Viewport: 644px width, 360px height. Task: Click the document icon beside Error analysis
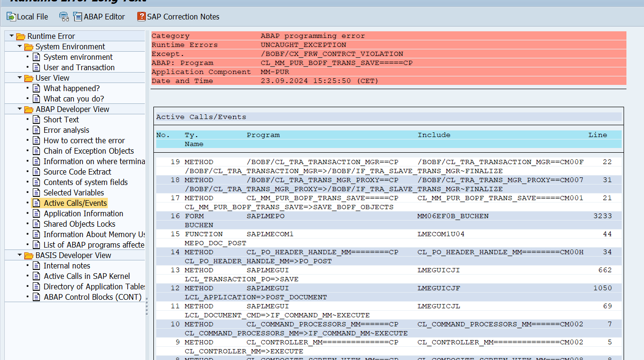click(x=37, y=130)
